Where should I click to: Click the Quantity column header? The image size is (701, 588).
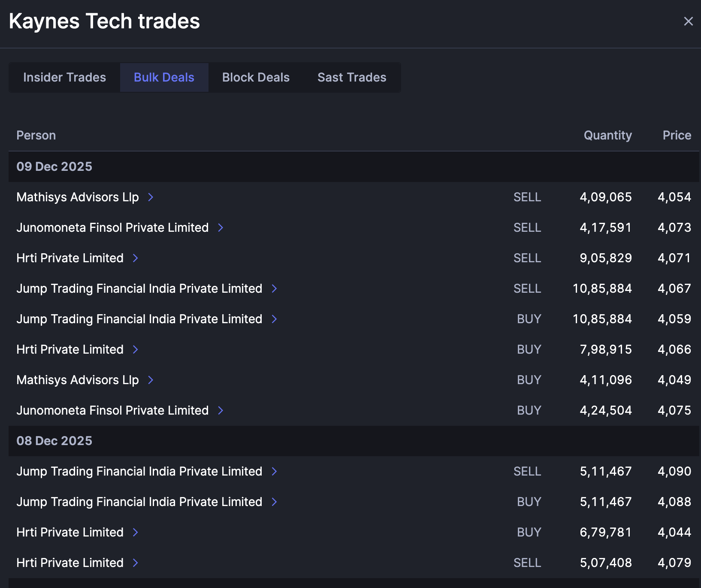pos(607,135)
